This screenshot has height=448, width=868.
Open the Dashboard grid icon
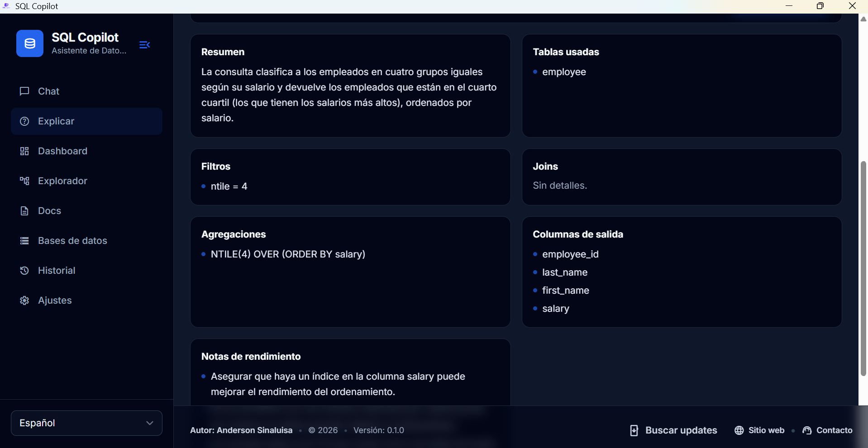click(x=24, y=151)
